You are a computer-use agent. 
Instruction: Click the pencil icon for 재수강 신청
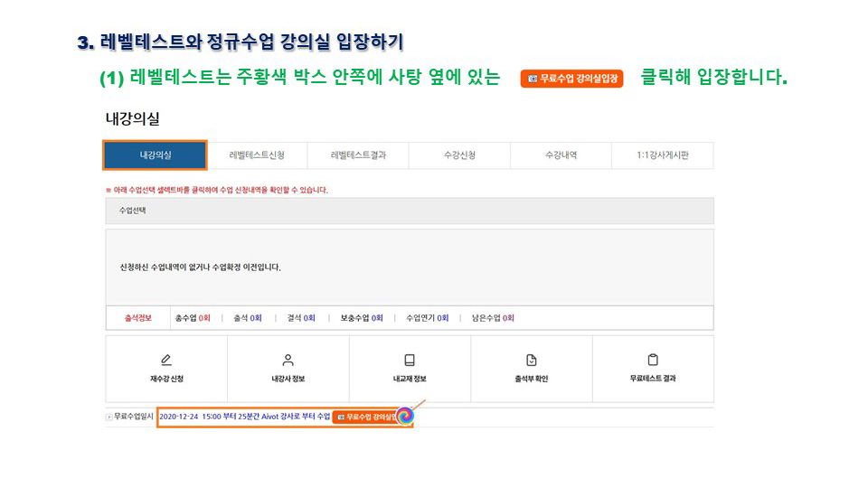166,360
